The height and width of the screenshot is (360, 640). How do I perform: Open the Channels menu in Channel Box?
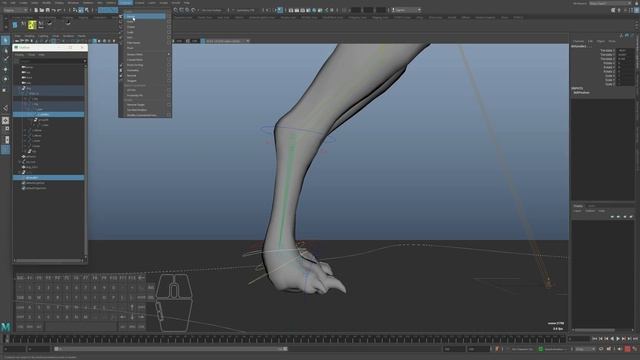pyautogui.click(x=579, y=41)
